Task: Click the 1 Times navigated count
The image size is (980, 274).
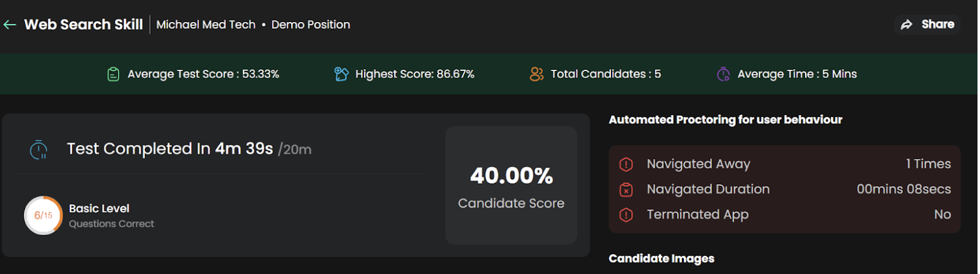Action: click(929, 164)
